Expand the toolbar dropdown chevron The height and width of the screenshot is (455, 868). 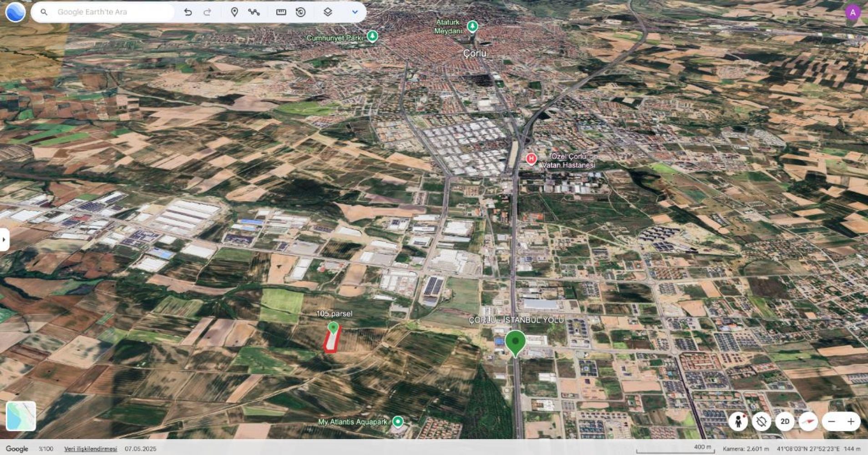coord(355,12)
